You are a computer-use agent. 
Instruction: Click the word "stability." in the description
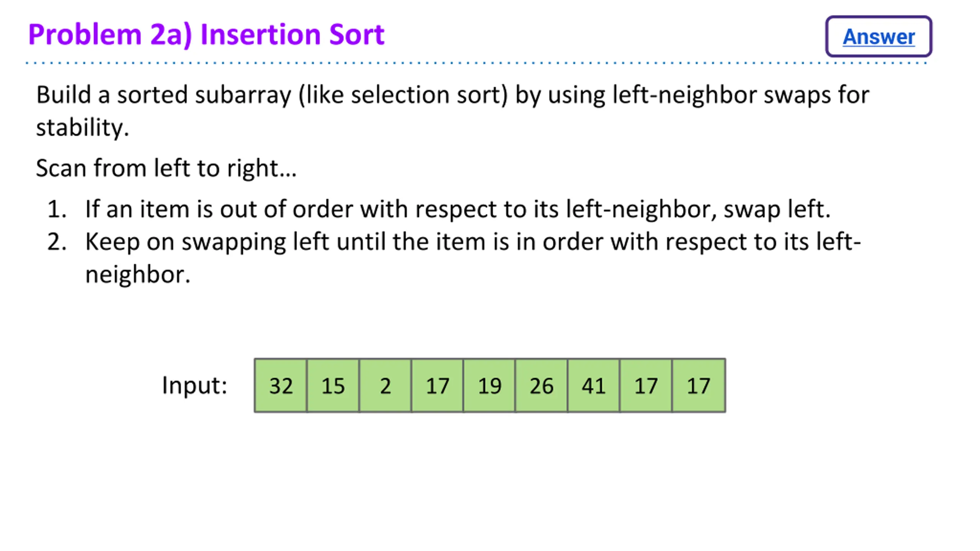point(82,127)
